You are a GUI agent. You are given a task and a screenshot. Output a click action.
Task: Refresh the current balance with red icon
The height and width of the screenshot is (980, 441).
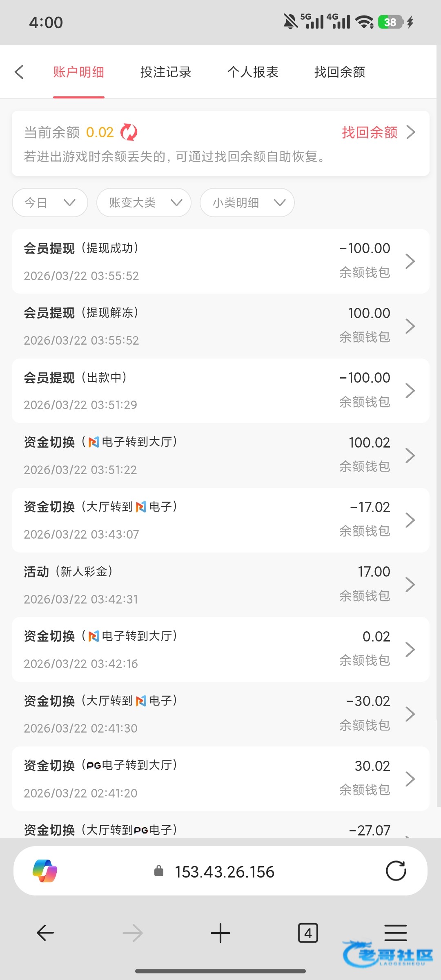(x=129, y=132)
